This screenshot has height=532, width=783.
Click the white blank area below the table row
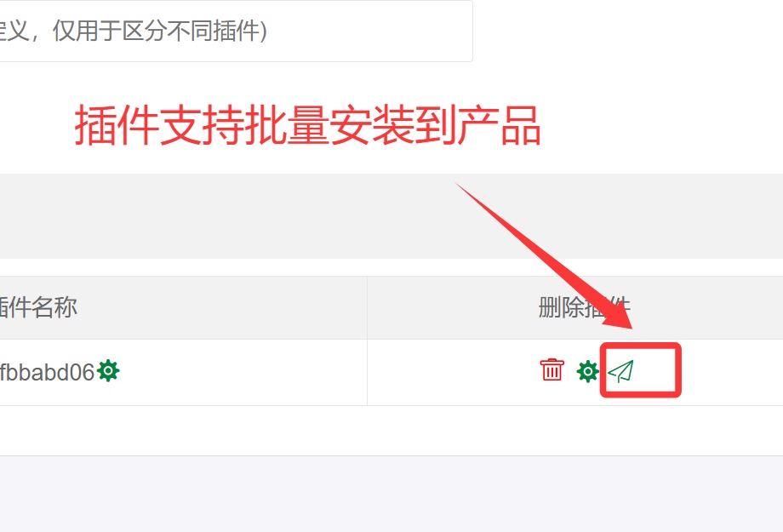(x=391, y=430)
